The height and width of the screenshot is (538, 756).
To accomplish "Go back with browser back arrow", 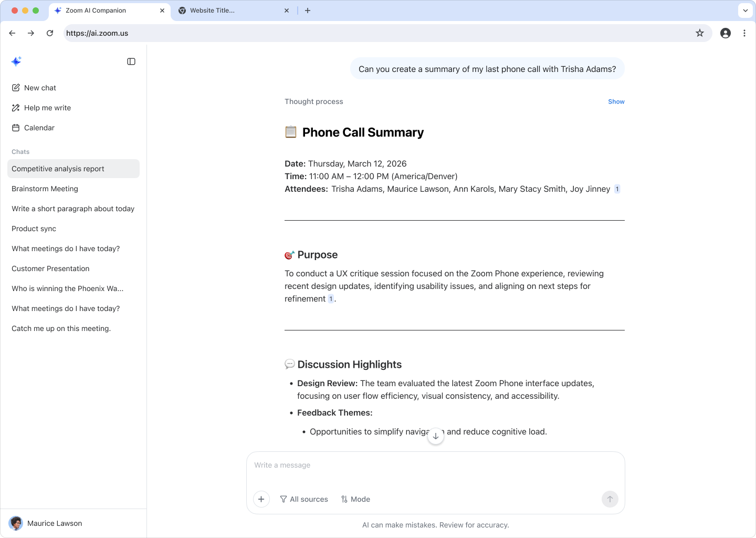I will point(12,33).
